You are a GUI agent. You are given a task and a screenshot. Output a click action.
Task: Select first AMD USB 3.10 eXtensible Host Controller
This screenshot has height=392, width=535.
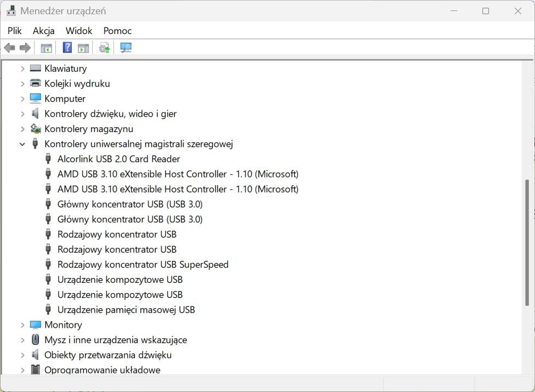point(178,174)
